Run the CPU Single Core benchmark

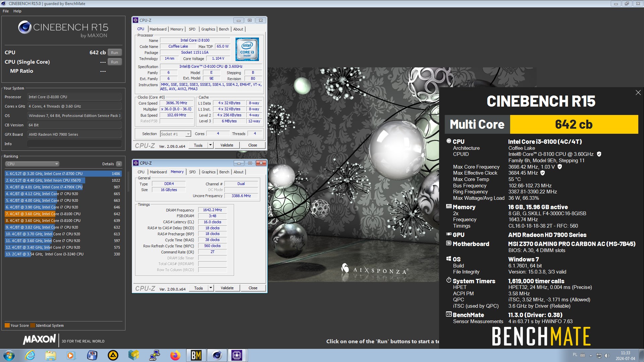[x=114, y=62]
